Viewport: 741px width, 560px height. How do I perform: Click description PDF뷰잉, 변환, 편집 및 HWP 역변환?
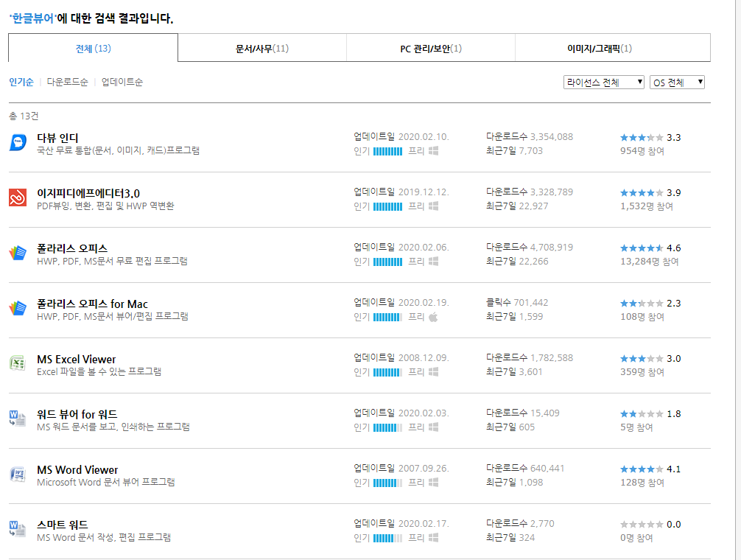coord(105,206)
